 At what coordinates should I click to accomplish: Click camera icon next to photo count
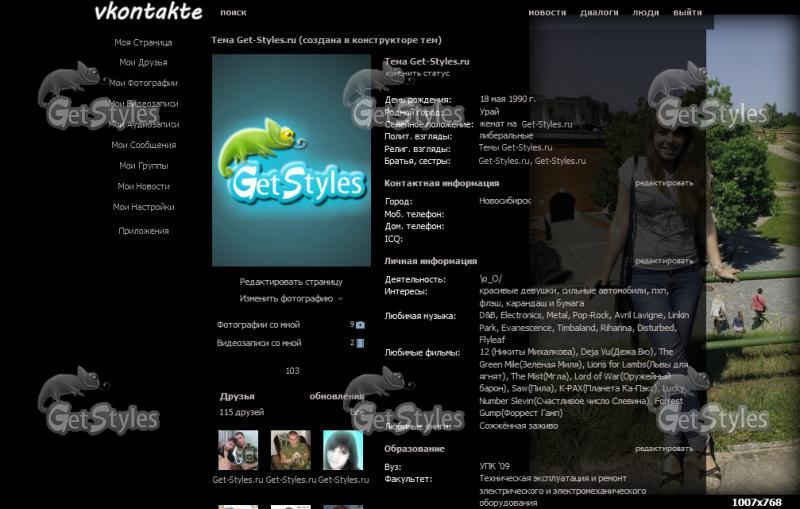[360, 325]
